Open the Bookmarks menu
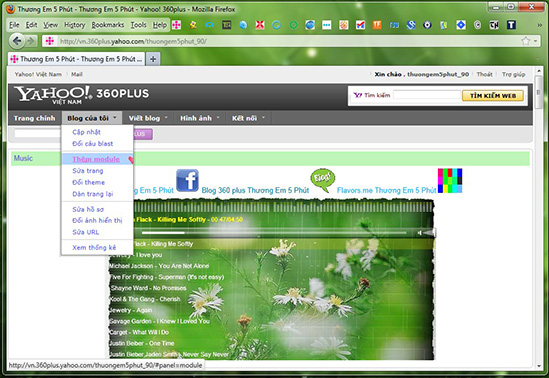This screenshot has width=549, height=378. pos(108,25)
